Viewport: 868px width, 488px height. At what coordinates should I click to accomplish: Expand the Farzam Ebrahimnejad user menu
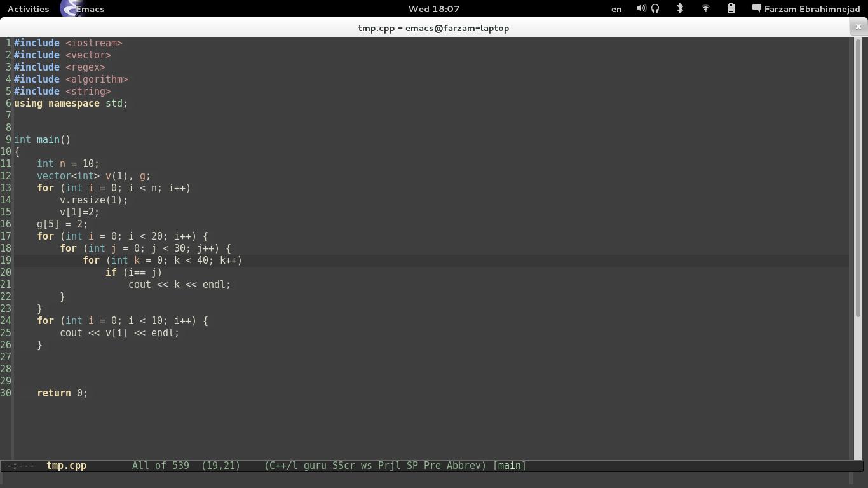pyautogui.click(x=810, y=9)
